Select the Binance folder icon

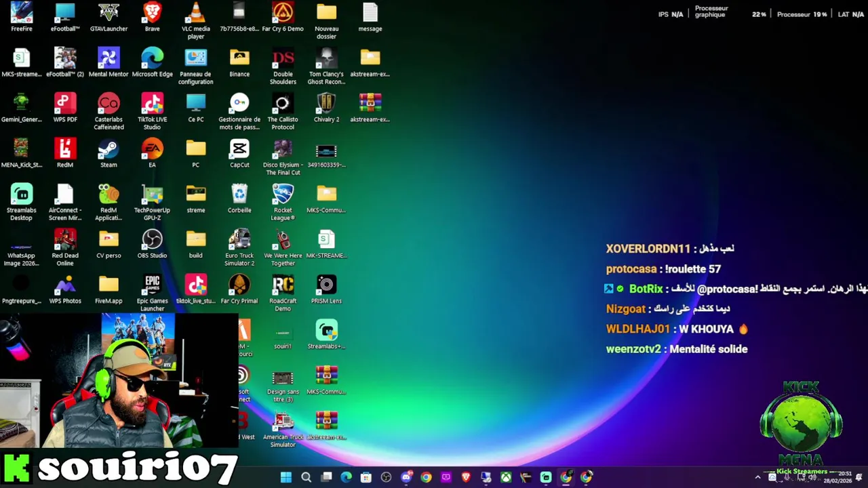pyautogui.click(x=239, y=62)
